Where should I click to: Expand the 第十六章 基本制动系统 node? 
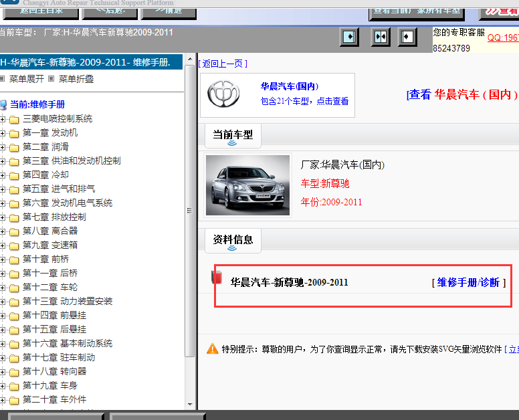tap(2, 344)
